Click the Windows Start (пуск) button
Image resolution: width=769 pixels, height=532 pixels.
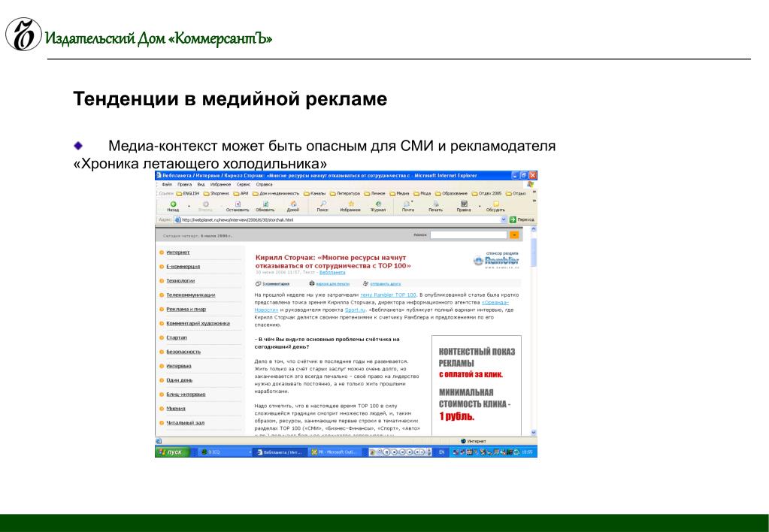pos(171,452)
